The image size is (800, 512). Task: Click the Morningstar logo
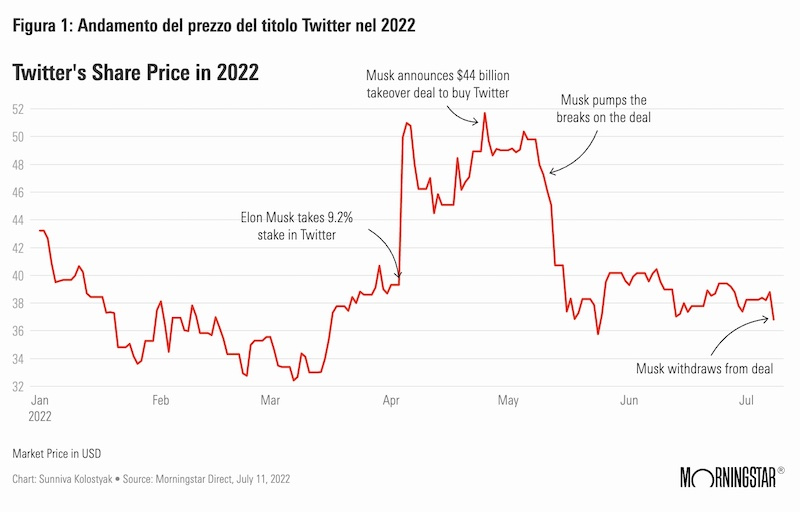(731, 475)
